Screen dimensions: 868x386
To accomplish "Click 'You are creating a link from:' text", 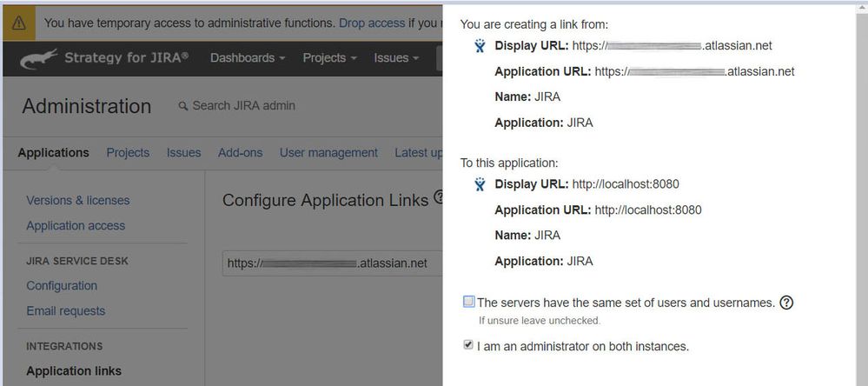I will pos(534,24).
